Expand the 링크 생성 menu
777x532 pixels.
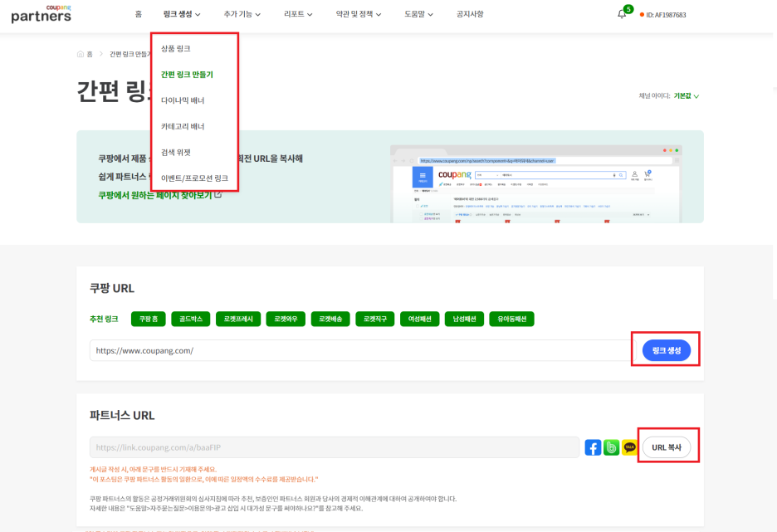pos(181,14)
